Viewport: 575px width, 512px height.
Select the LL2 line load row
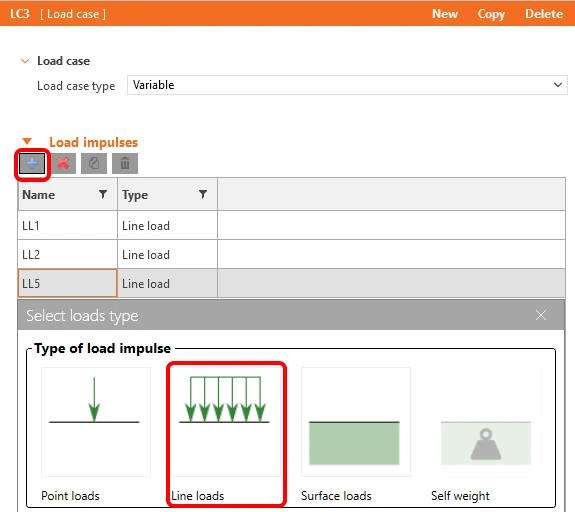(292, 255)
